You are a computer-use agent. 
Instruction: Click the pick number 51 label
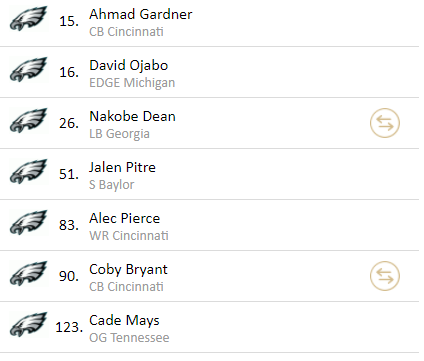pyautogui.click(x=69, y=174)
